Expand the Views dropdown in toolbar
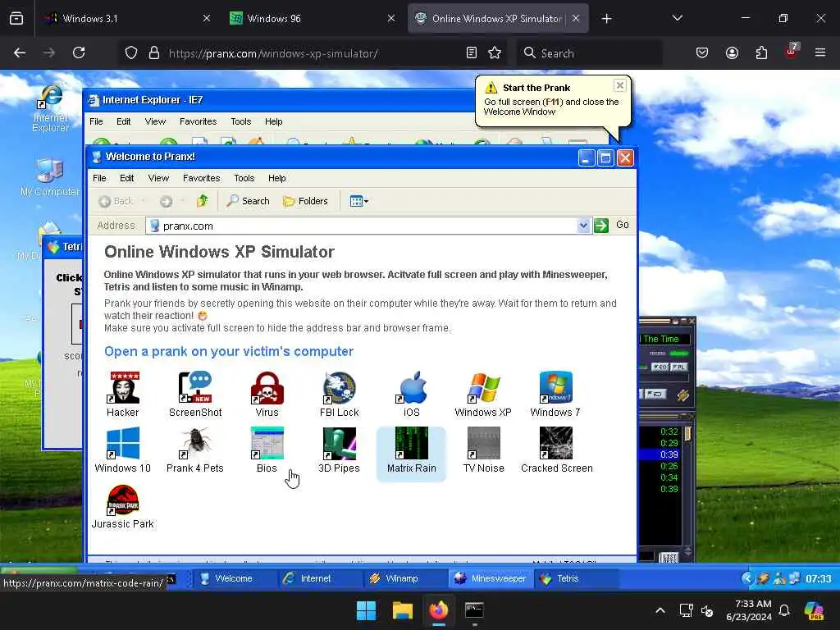This screenshot has height=630, width=840. 359,202
